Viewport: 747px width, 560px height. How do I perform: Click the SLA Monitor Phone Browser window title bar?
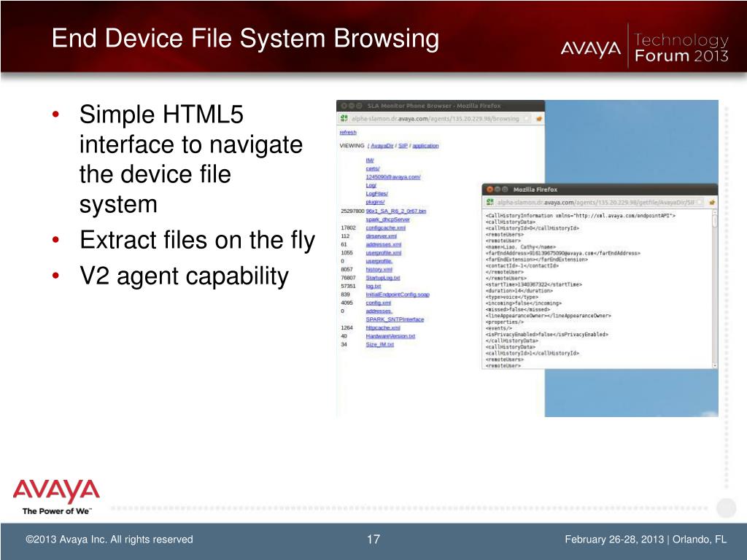(440, 106)
